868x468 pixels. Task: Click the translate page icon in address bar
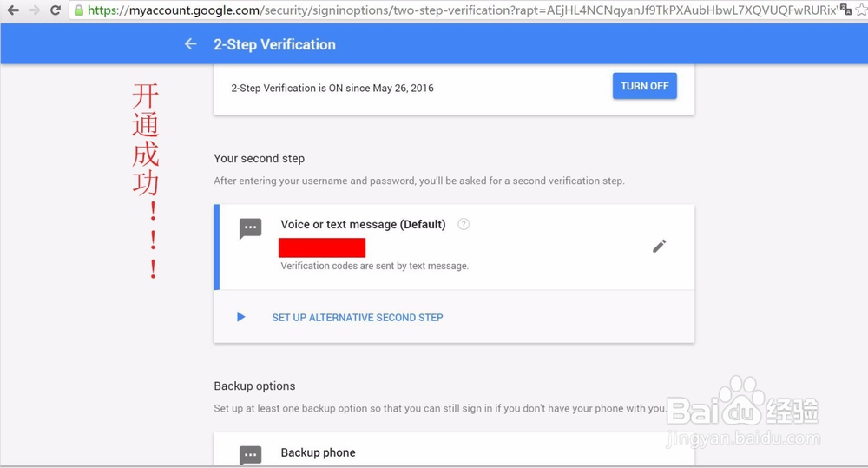pos(845,10)
